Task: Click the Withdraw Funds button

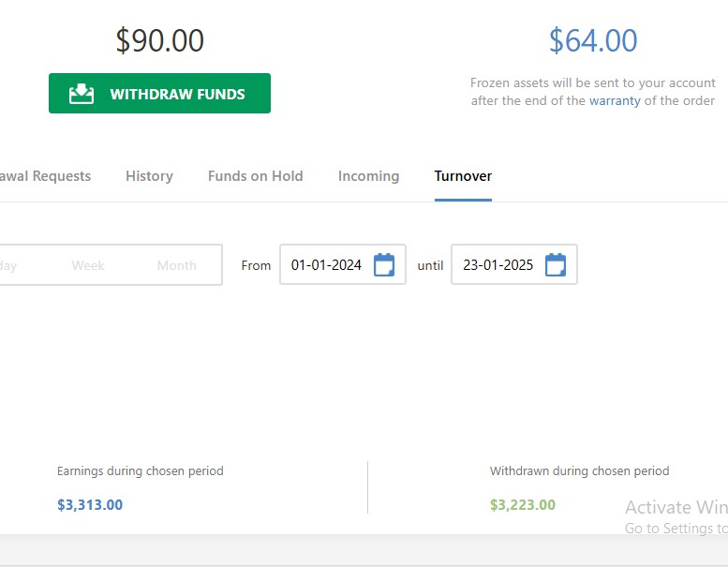Action: [159, 94]
